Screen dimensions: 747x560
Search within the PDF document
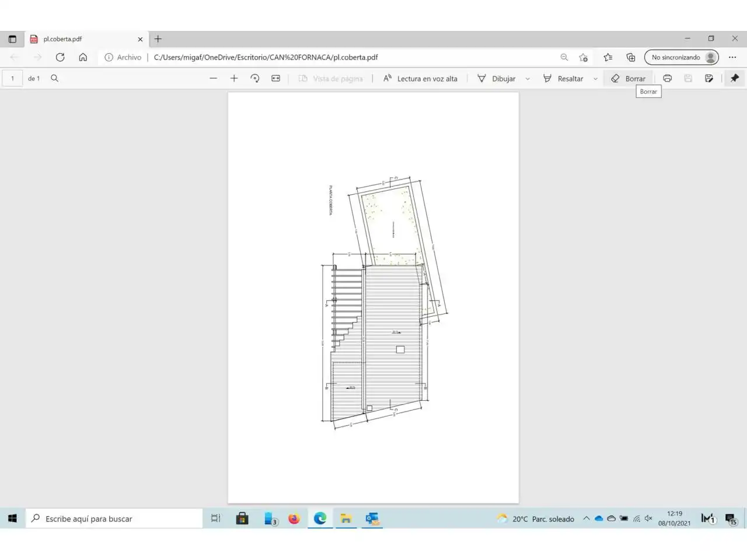(x=54, y=78)
